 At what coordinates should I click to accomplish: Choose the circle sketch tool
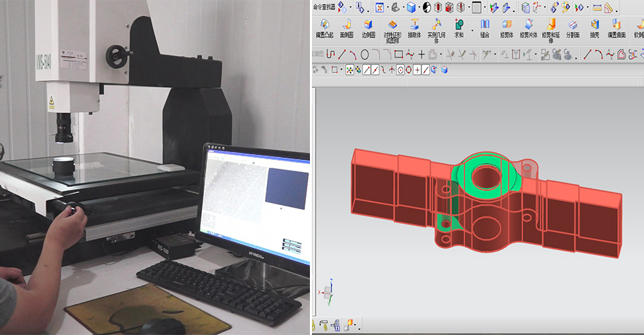(x=364, y=54)
